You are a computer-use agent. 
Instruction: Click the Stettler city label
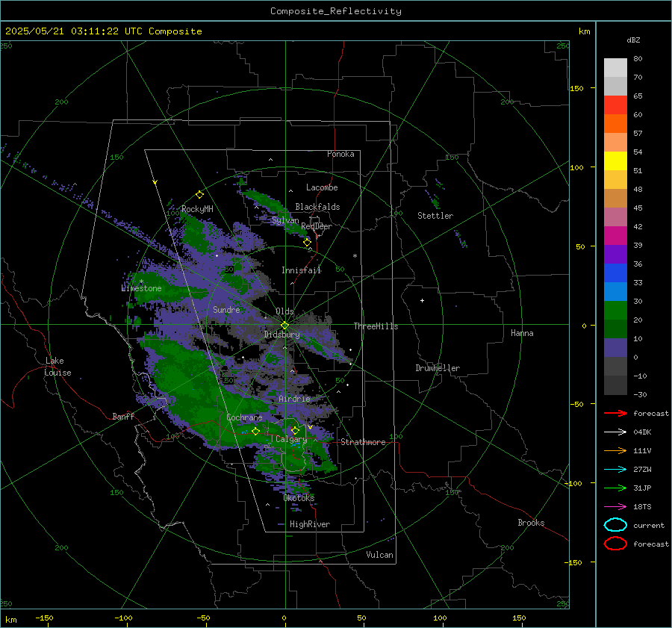[435, 216]
